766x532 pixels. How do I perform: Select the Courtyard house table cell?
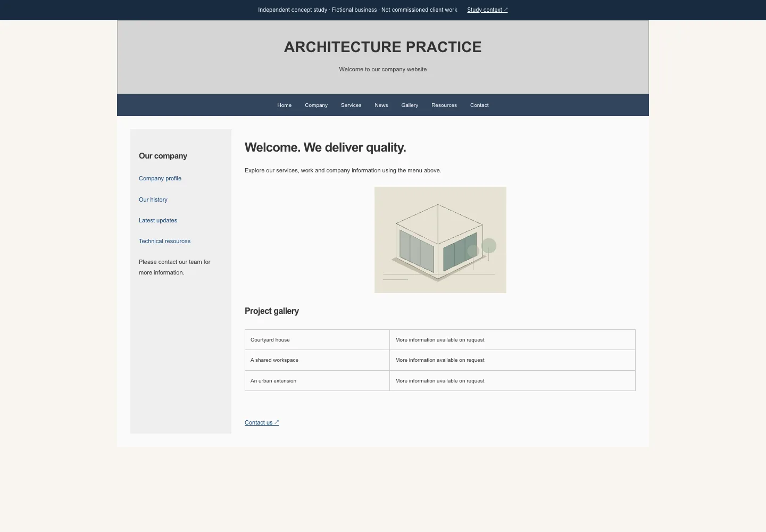[317, 340]
